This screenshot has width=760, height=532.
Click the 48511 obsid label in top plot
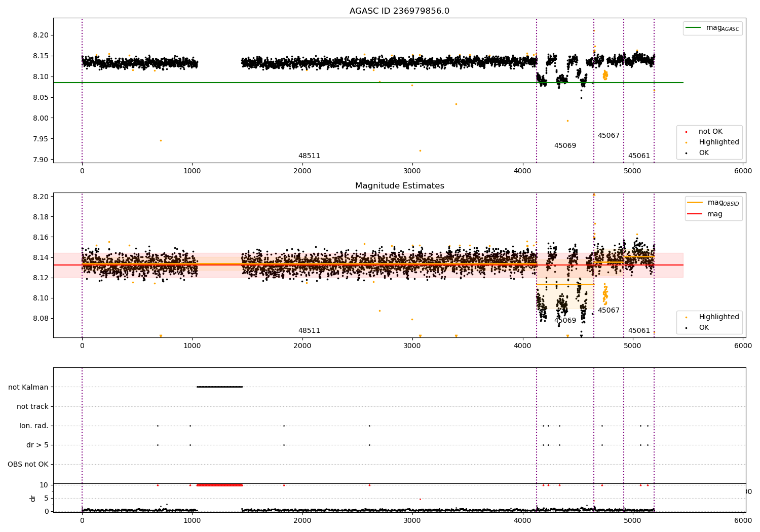point(309,156)
